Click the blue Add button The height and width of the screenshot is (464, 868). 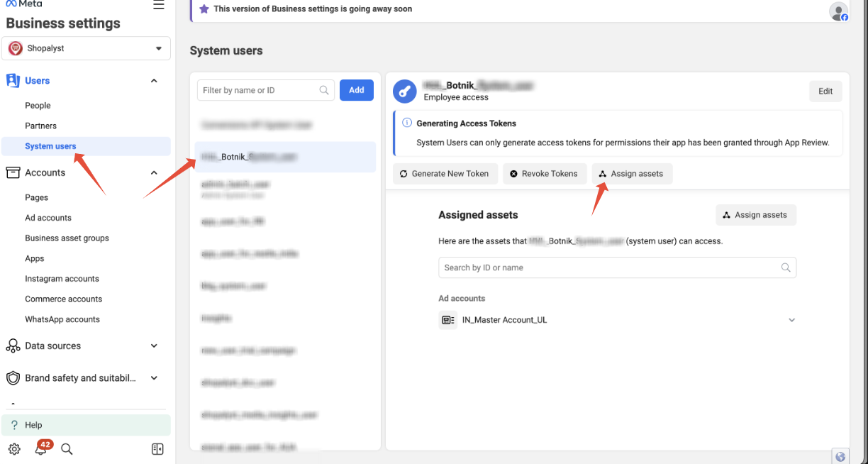(x=357, y=90)
